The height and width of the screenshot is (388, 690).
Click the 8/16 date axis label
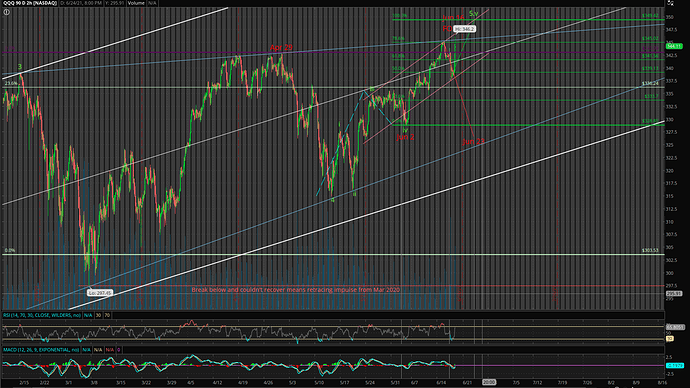(x=662, y=383)
